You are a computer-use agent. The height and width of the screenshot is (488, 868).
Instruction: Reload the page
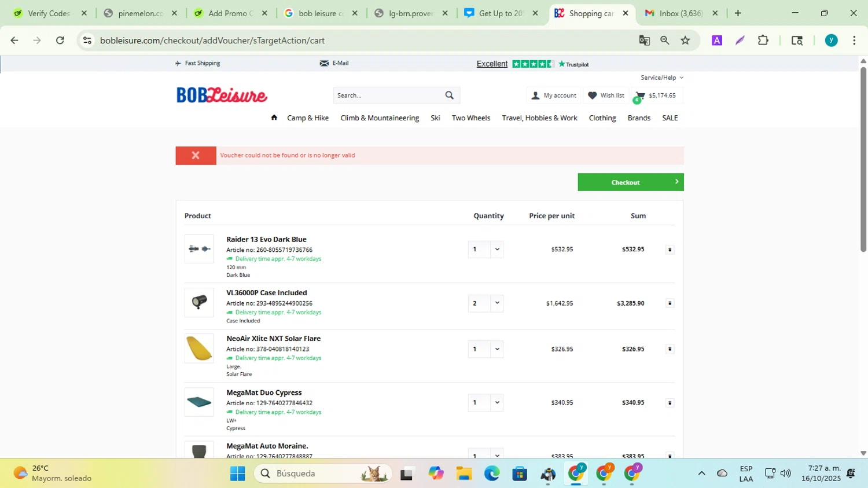coord(60,41)
